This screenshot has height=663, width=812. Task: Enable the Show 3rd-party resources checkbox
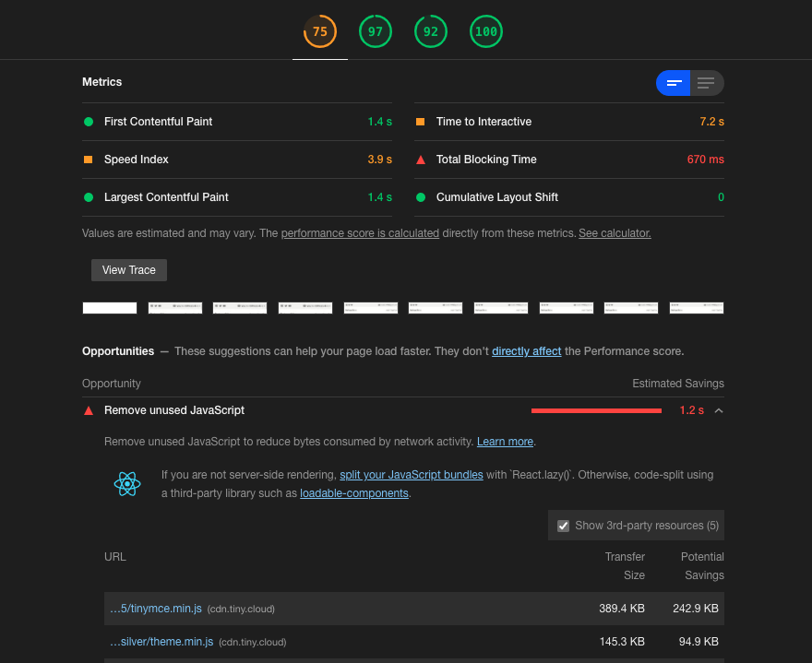(563, 526)
